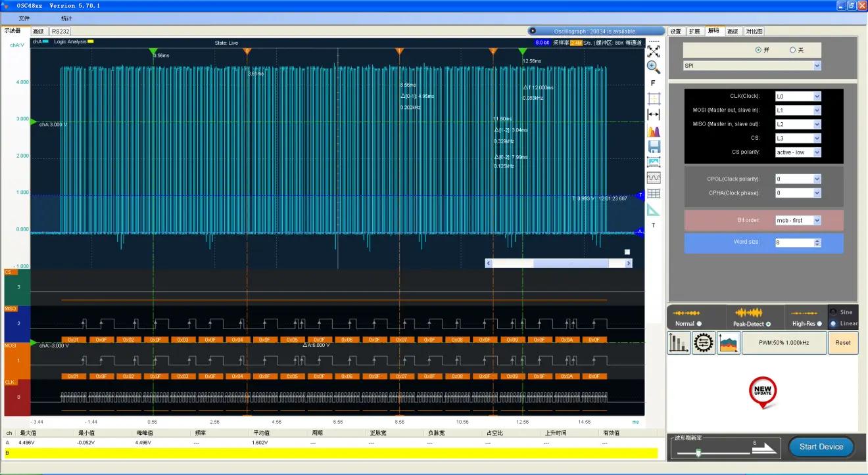Select the cursor grid measurement icon
The image size is (868, 475).
(x=654, y=99)
